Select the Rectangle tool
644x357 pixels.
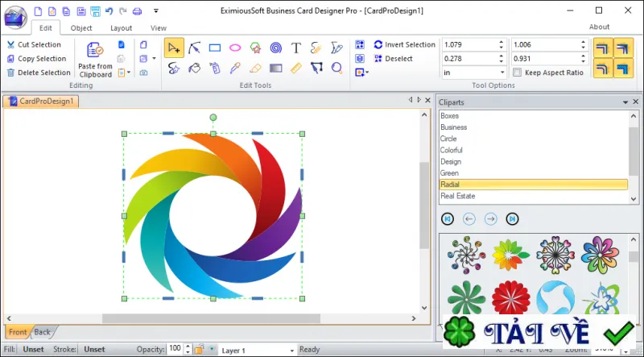[215, 48]
